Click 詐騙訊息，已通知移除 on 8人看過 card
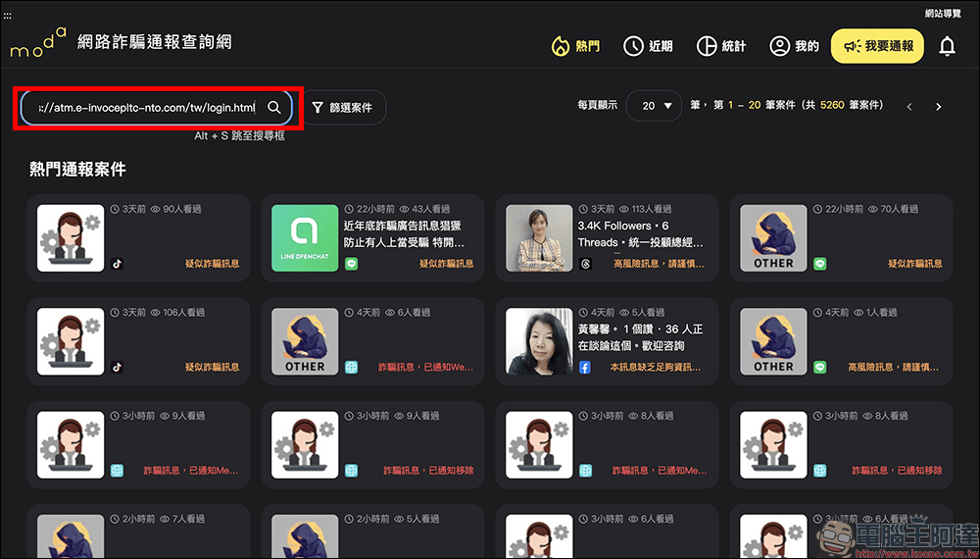This screenshot has height=559, width=980. (x=897, y=470)
